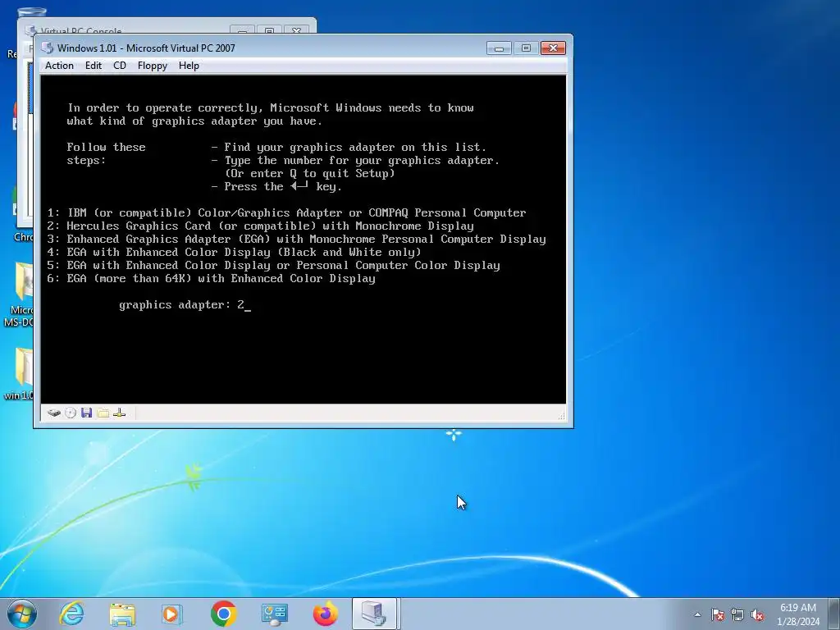Click the Show Desktop strip
840x630 pixels.
click(834, 614)
